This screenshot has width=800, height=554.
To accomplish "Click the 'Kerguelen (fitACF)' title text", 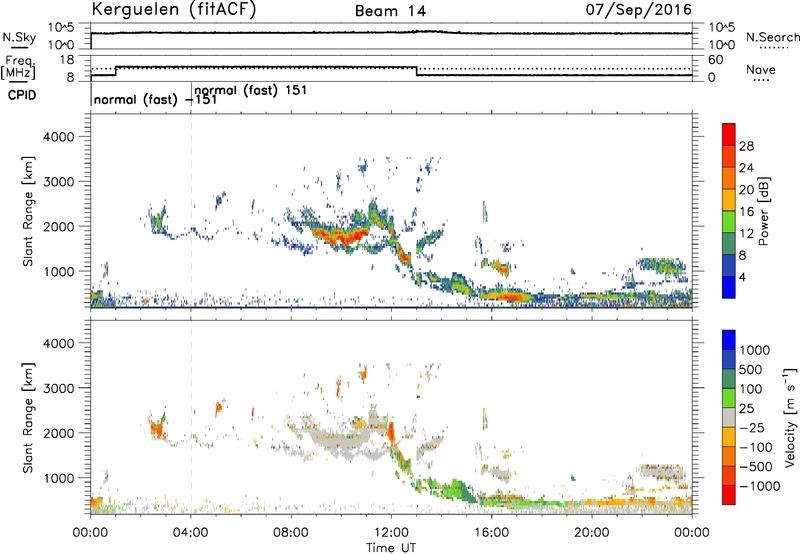I will [x=174, y=9].
